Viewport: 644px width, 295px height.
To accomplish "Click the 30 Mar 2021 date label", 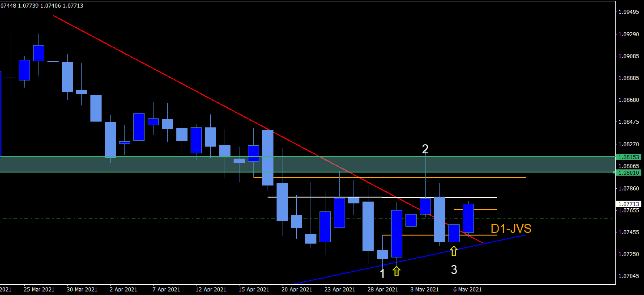I will click(81, 290).
